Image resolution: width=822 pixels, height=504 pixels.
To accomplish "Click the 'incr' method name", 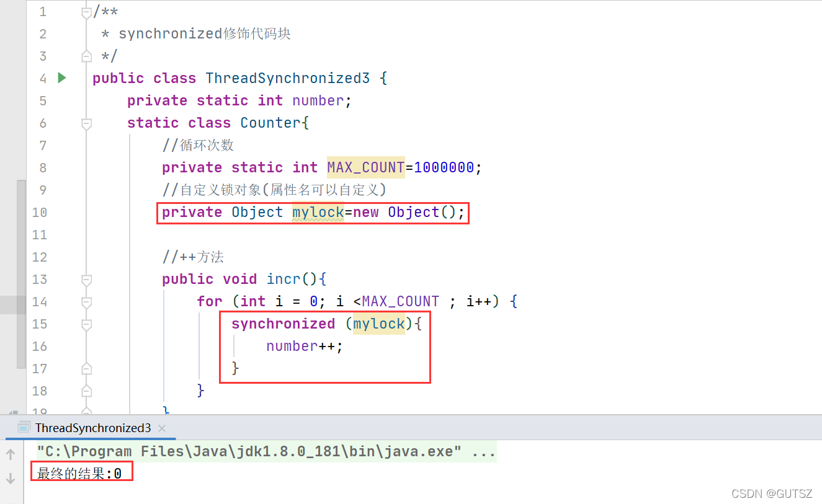I will 284,280.
